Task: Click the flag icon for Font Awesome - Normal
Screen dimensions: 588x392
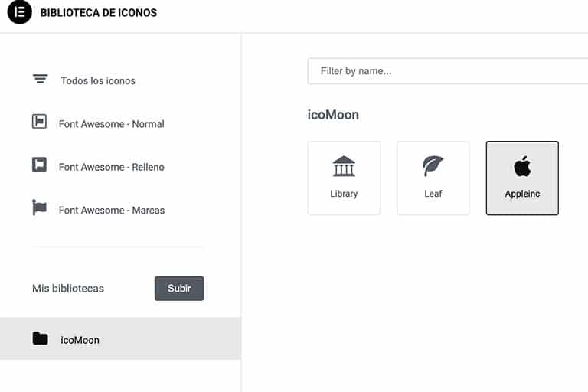Action: 39,122
